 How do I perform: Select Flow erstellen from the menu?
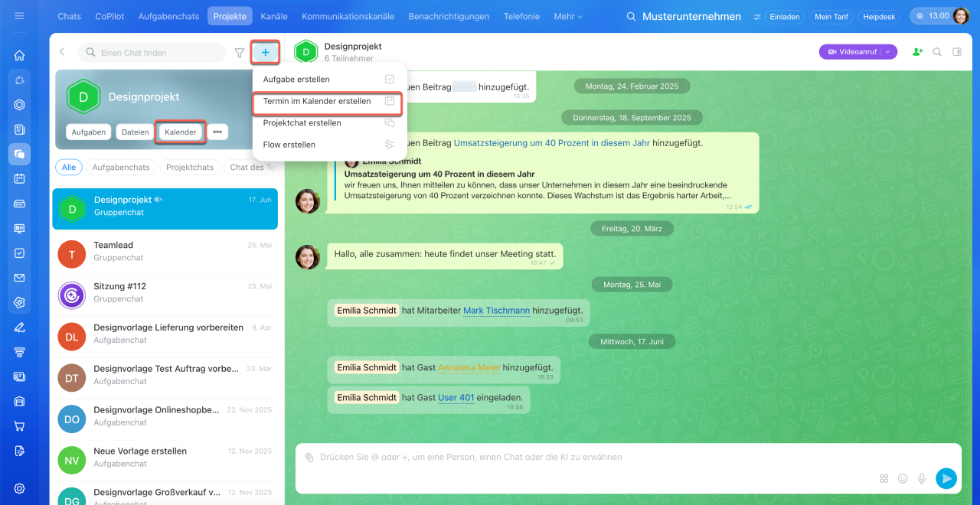click(x=329, y=145)
